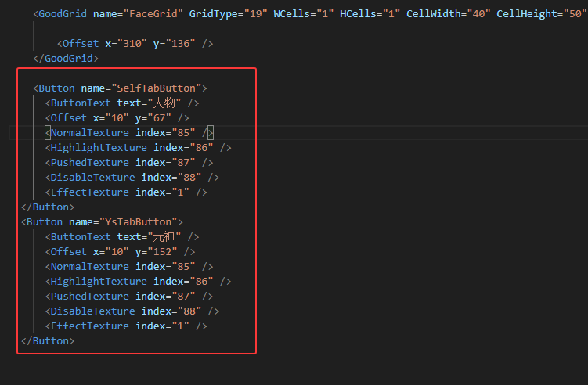Click the HCells attribute on GoodGrid line

358,14
